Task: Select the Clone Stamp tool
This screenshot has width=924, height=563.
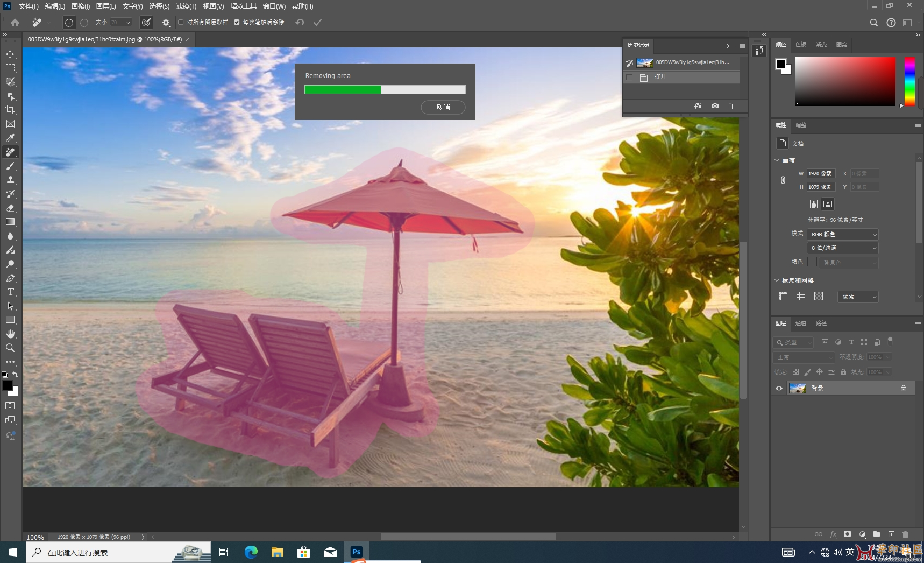Action: (10, 180)
